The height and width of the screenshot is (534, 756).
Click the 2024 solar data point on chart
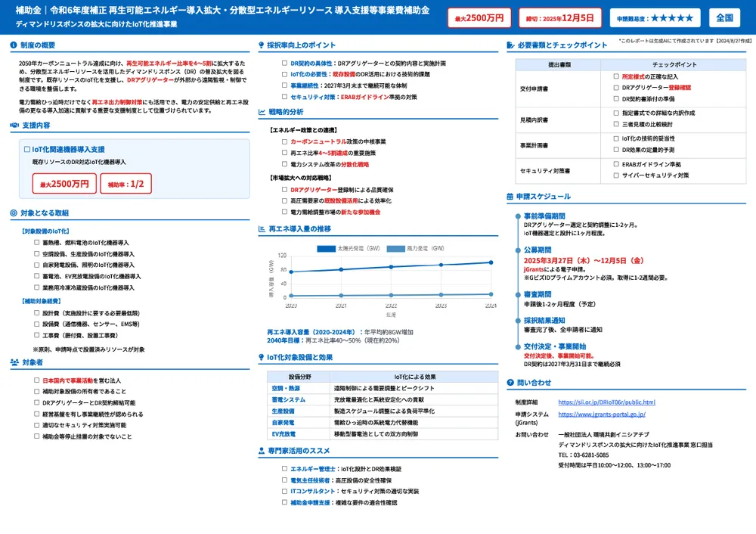coord(491,263)
